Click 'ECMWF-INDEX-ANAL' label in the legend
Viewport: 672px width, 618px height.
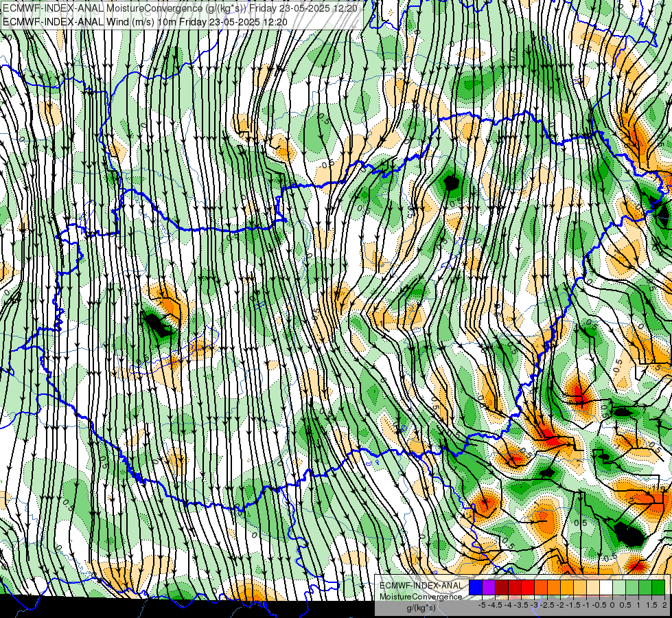pos(421,586)
